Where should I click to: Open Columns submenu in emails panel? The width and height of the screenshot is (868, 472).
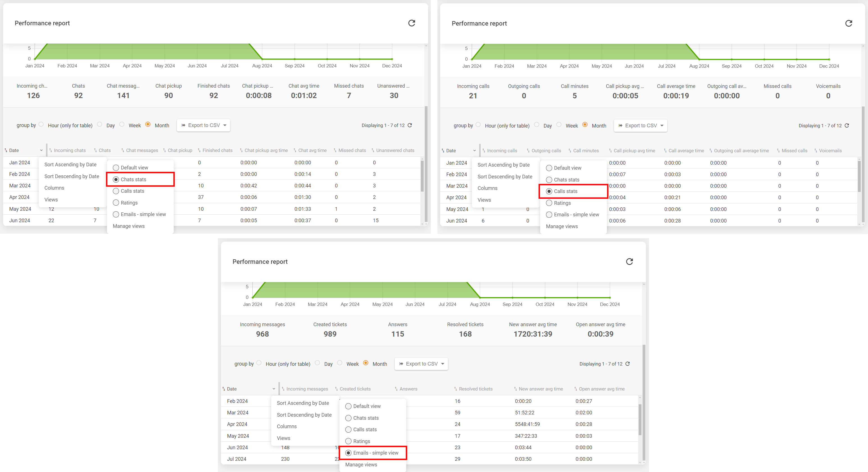[x=287, y=426]
